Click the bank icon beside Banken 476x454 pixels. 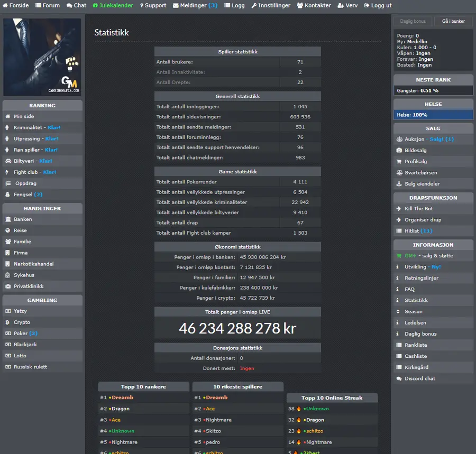click(x=8, y=219)
